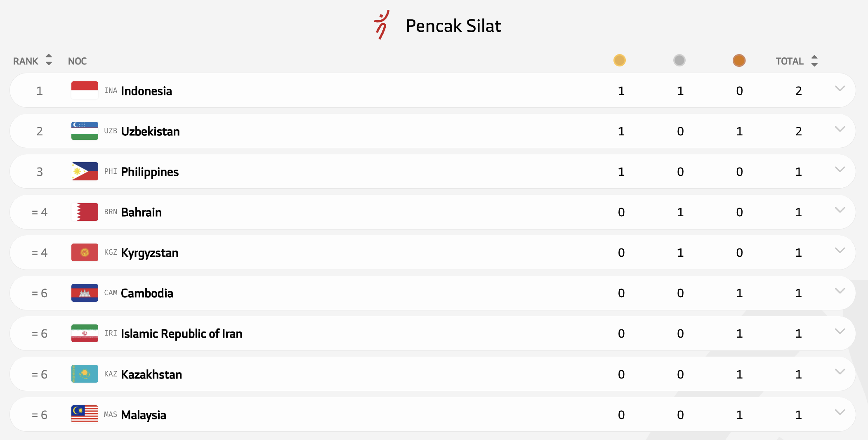Open the Kyrgyzstan country name link

[x=149, y=253]
